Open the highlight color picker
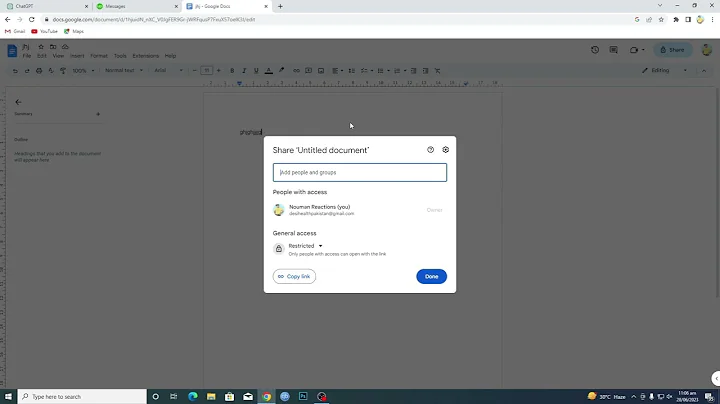 (281, 71)
